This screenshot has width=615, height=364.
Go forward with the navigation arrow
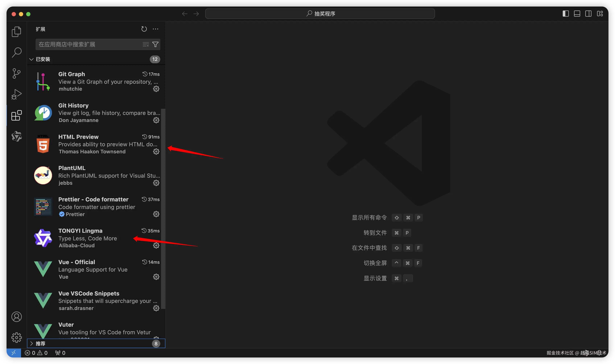[196, 14]
